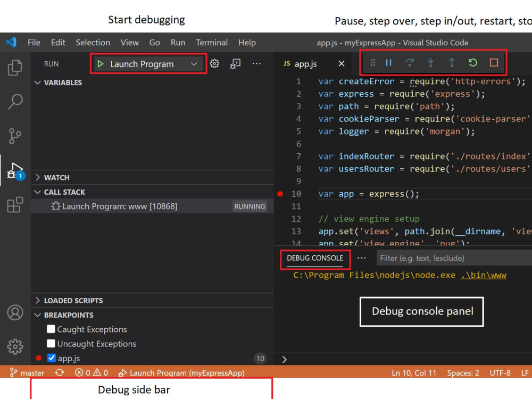Start debugging with the green play button

click(x=101, y=63)
